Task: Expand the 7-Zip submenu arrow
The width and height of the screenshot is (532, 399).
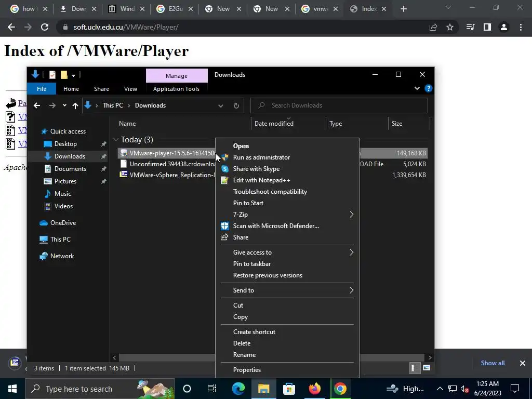Action: point(351,215)
